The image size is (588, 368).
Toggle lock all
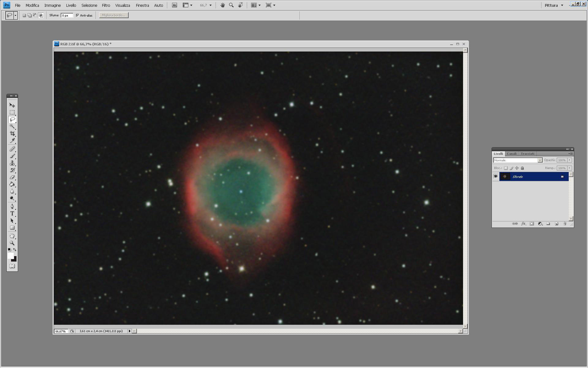[522, 168]
